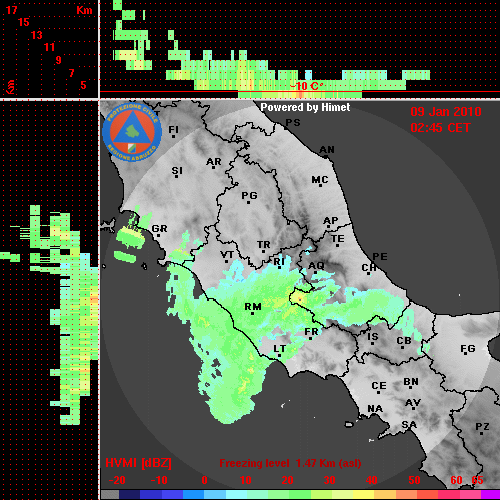
Task: Click the 02:45 CET timestamp
Action: (440, 128)
